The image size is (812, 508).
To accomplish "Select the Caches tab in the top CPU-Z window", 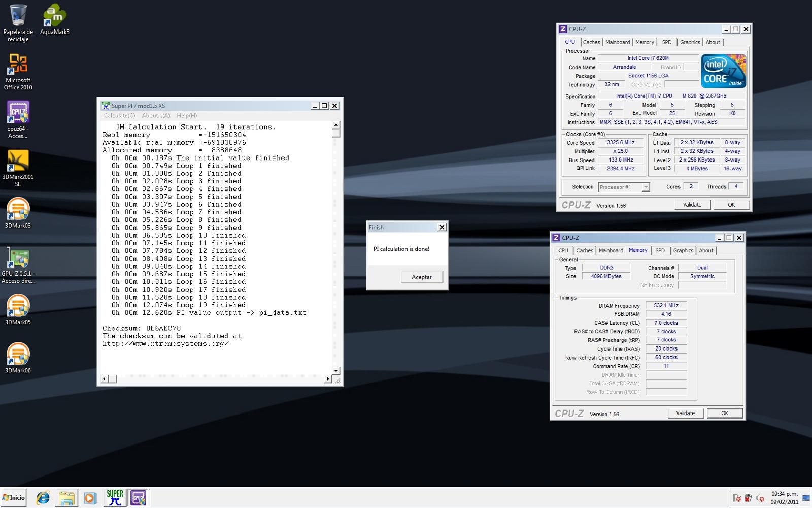I will [x=591, y=42].
